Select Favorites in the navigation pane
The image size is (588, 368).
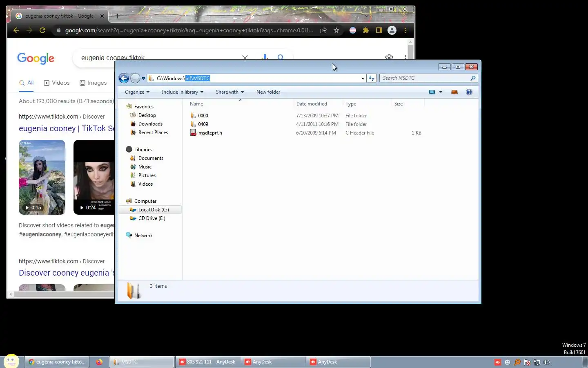tap(140, 107)
